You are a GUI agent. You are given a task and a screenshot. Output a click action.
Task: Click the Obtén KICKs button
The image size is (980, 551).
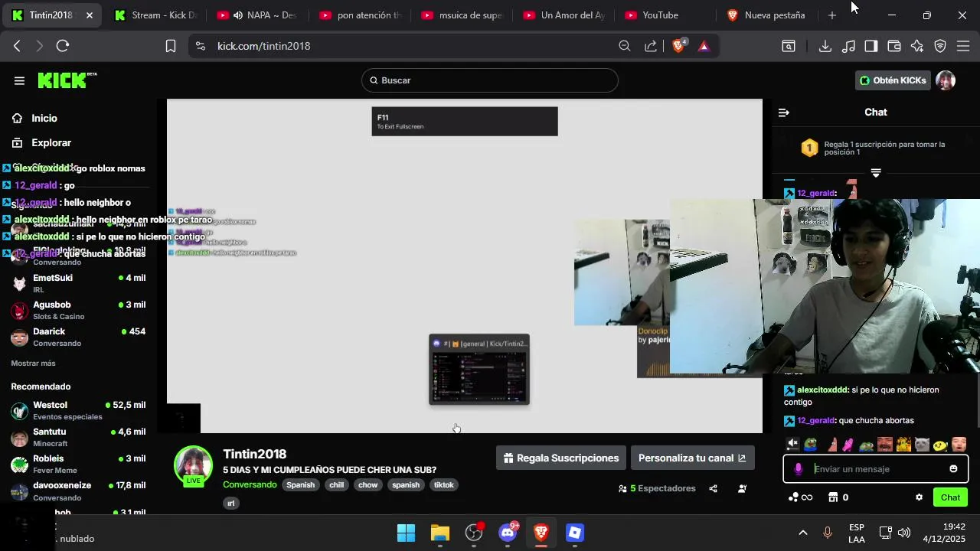pyautogui.click(x=892, y=80)
